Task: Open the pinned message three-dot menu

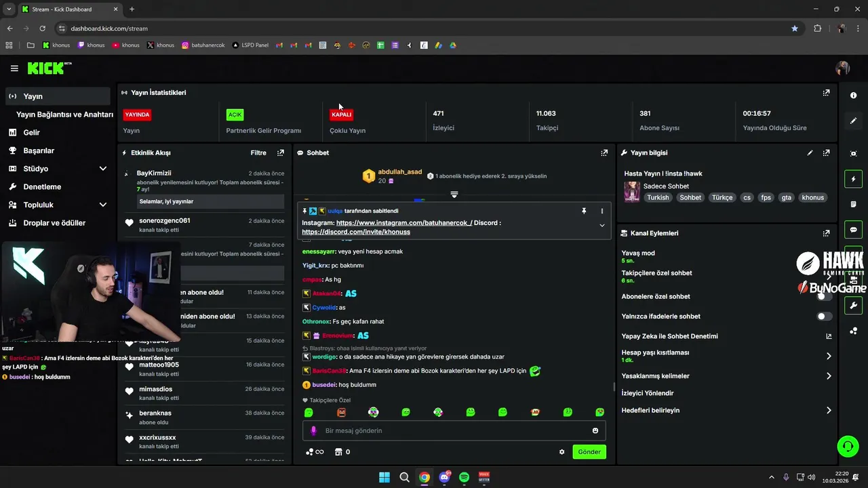Action: (x=601, y=211)
